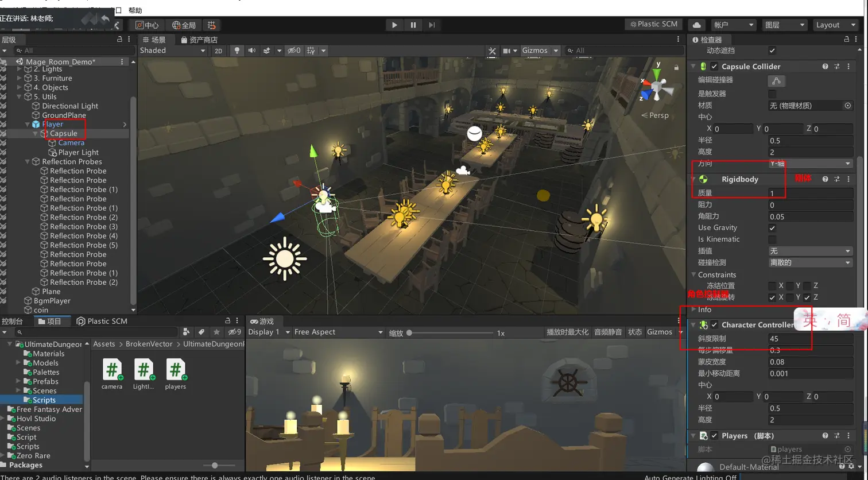Open Plastic SCM from the top toolbar
Viewport: 868px width, 480px height.
tap(654, 24)
